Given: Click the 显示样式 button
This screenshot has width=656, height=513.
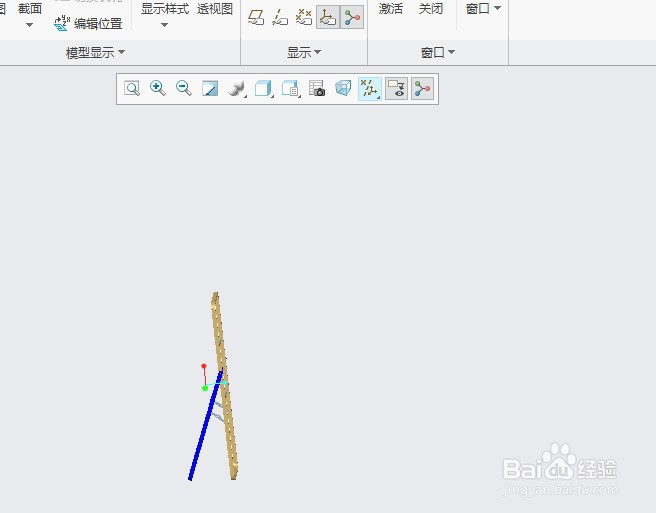Looking at the screenshot, I should 165,8.
